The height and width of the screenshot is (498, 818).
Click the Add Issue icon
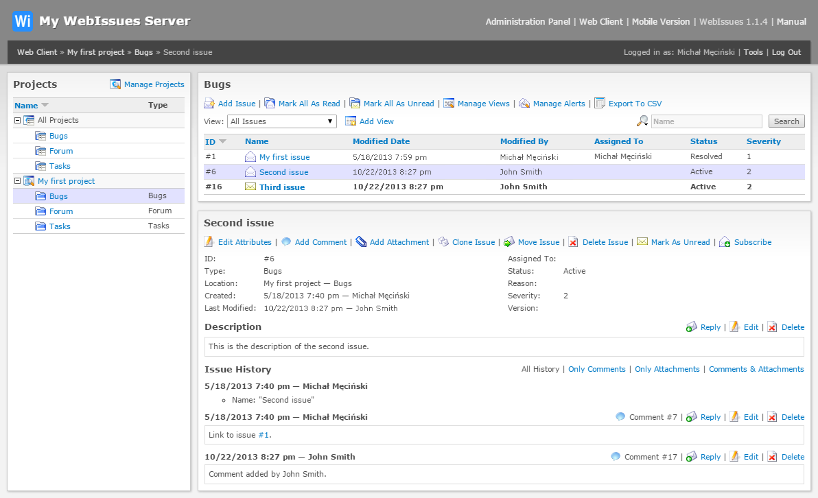[x=210, y=103]
